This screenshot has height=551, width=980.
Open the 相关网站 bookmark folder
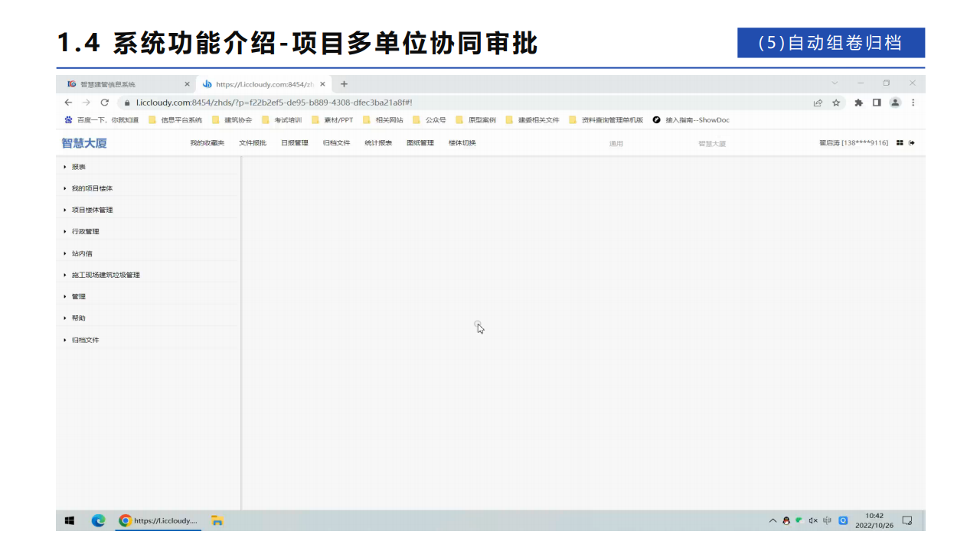point(383,120)
